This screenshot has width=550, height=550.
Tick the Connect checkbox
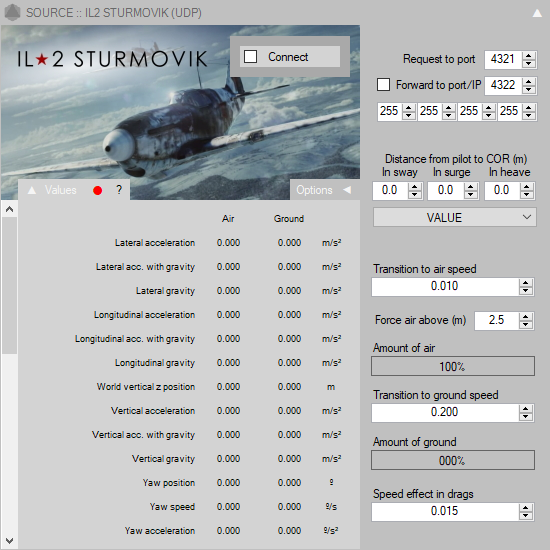tap(250, 56)
